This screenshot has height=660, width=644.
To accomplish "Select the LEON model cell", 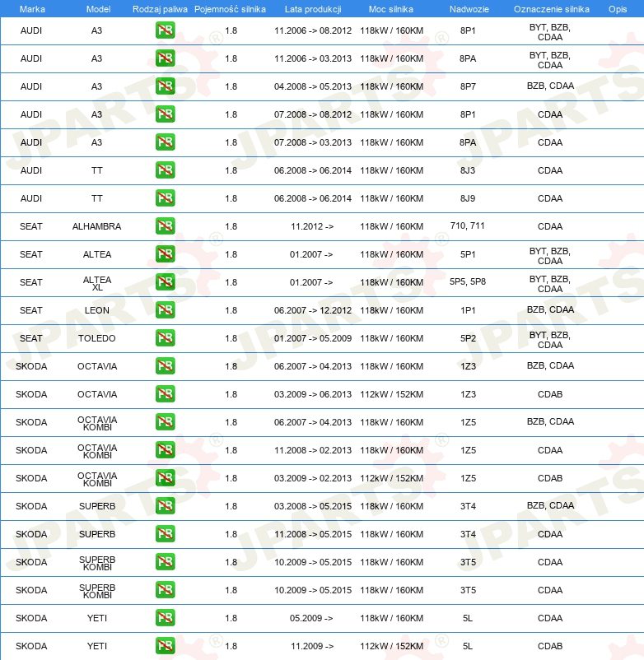I will pos(97,310).
